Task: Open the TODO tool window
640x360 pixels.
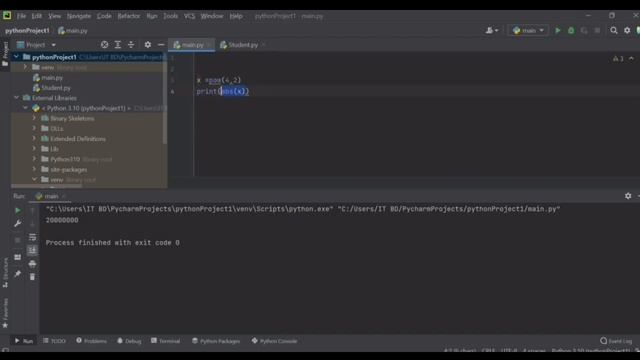Action: (x=54, y=341)
